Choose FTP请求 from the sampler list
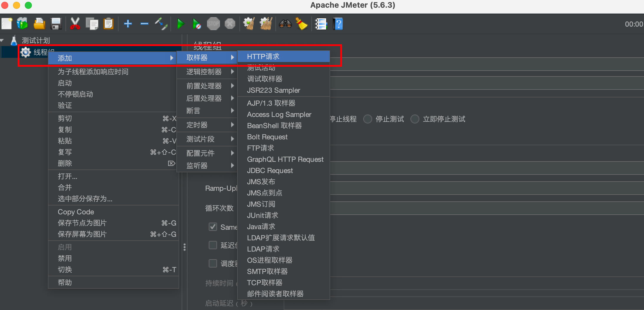The height and width of the screenshot is (310, 644). tap(284, 148)
